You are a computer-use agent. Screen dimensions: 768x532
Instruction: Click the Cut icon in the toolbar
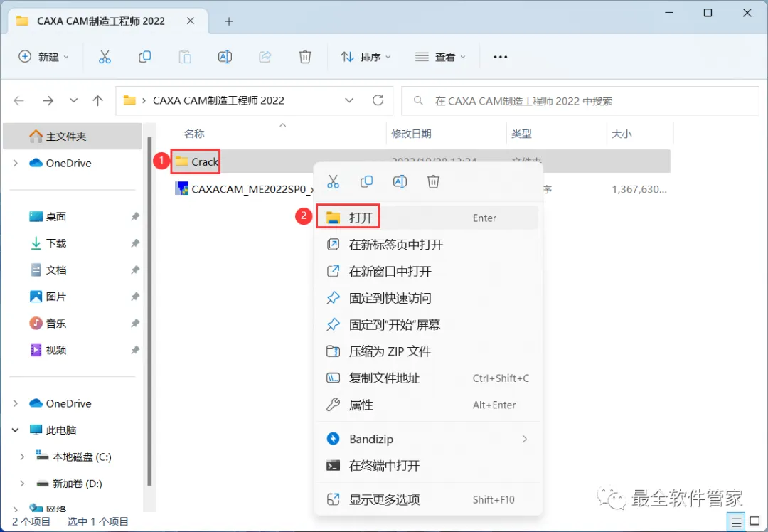pyautogui.click(x=105, y=57)
